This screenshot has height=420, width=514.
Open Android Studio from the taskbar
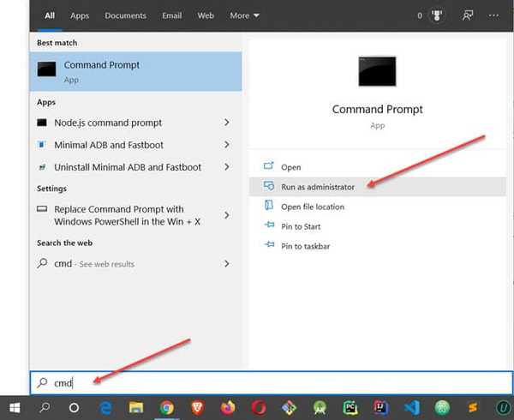[320, 408]
